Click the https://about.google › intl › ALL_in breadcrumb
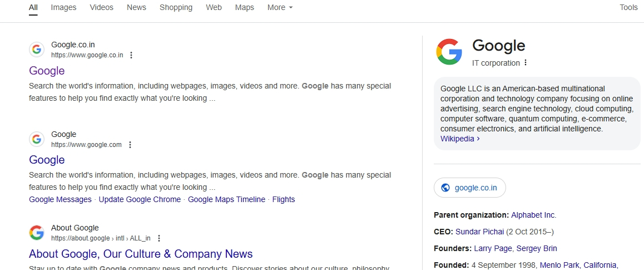Viewport: 644px width, 270px height. coord(101,238)
